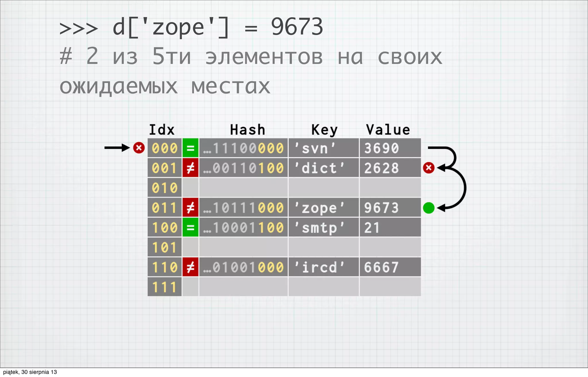Click the 'dict' key cell

coord(324,168)
